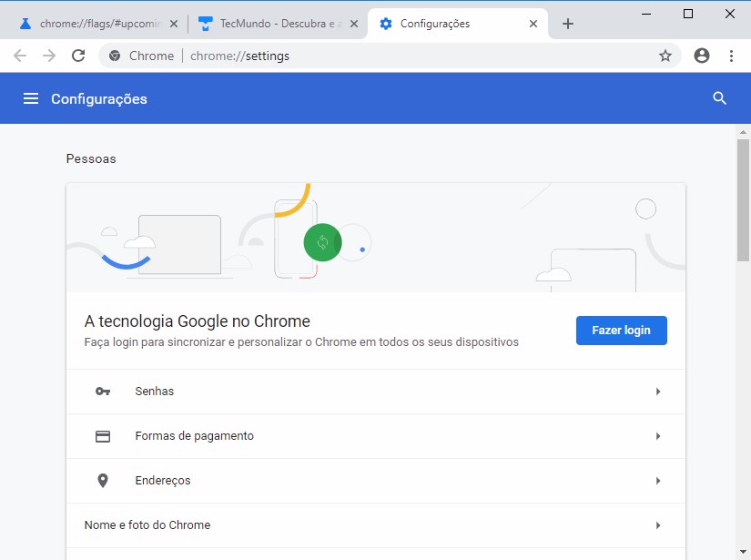Select the Configurações tab

[x=457, y=24]
